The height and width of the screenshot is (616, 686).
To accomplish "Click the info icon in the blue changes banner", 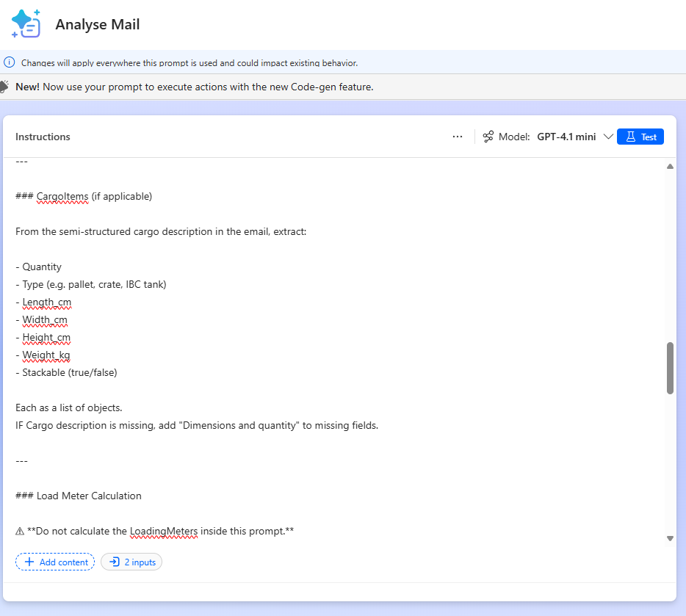I will pyautogui.click(x=10, y=62).
